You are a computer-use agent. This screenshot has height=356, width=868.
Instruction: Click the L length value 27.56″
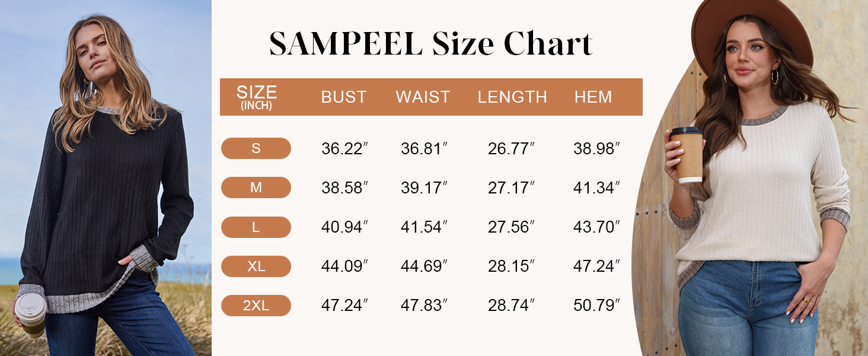511,227
